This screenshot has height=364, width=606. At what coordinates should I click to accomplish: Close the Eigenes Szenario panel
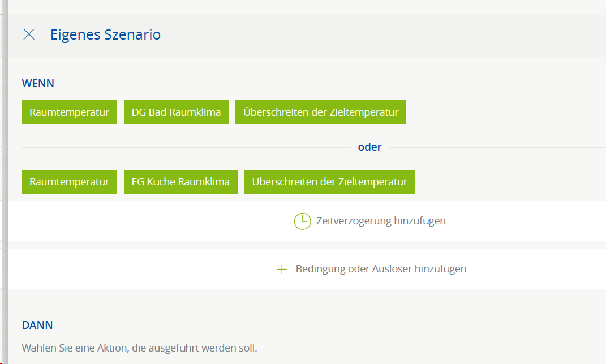[28, 34]
